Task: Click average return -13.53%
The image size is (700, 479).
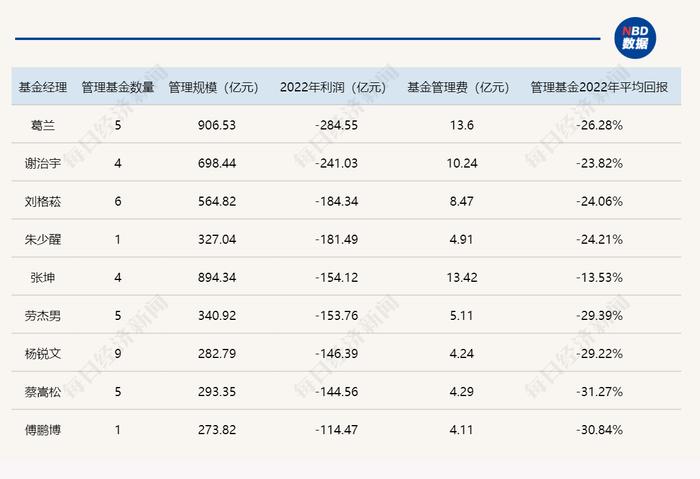Action: point(599,278)
